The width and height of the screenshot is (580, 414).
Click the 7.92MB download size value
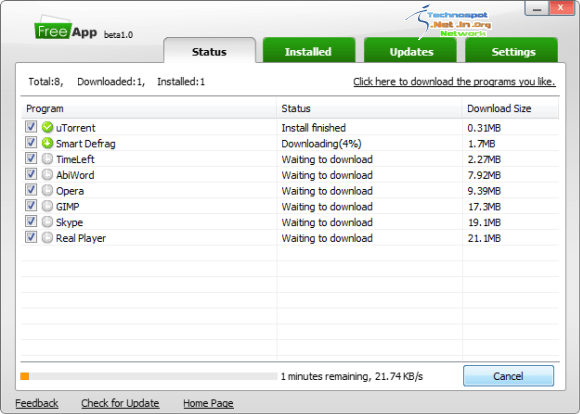(484, 175)
